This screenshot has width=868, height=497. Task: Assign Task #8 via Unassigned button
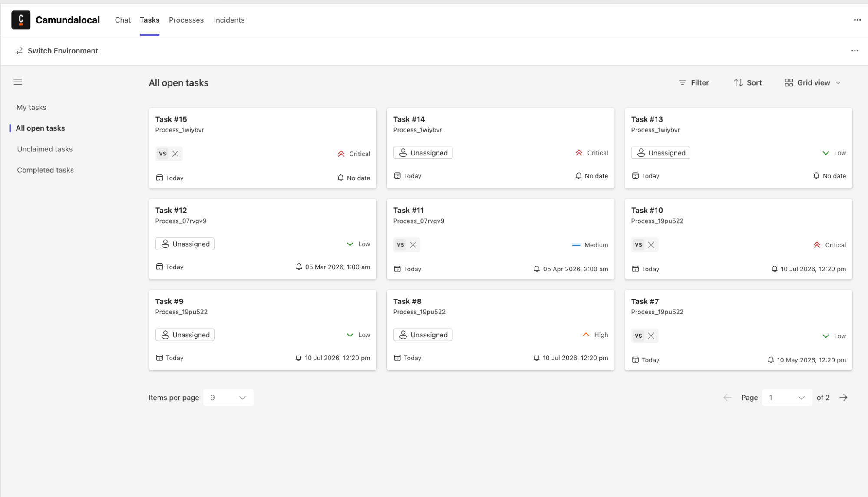tap(422, 335)
